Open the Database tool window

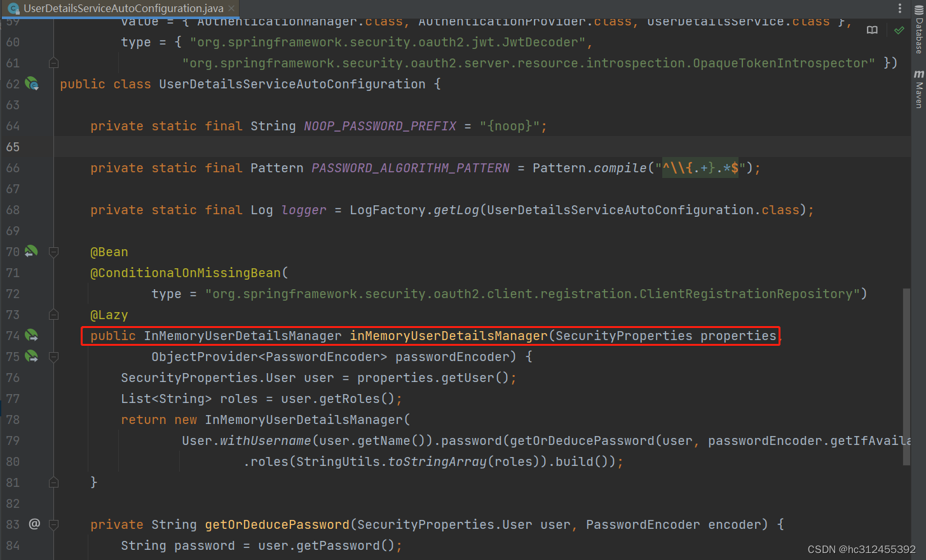[x=919, y=29]
